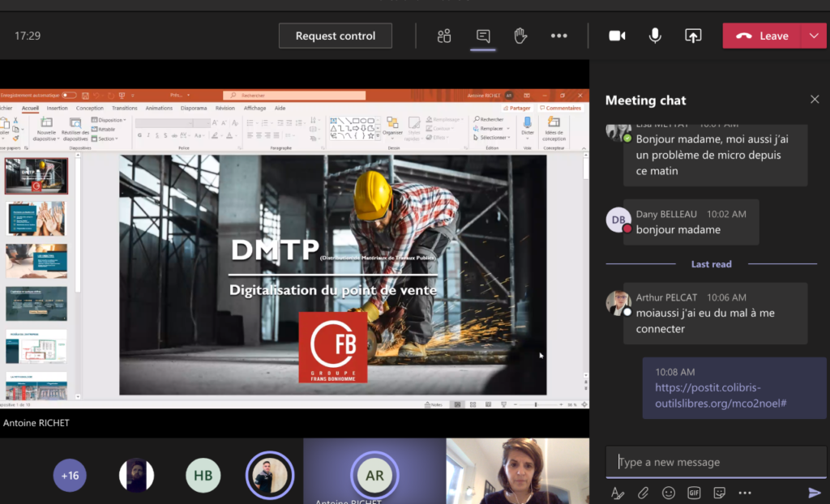Open the emoji picker
Viewport: 830px width, 504px height.
click(x=669, y=493)
